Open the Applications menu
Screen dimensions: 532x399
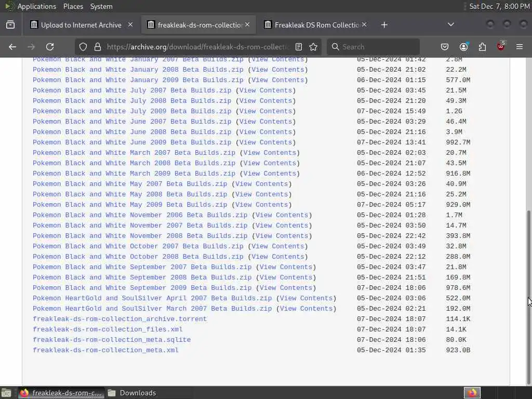click(37, 6)
